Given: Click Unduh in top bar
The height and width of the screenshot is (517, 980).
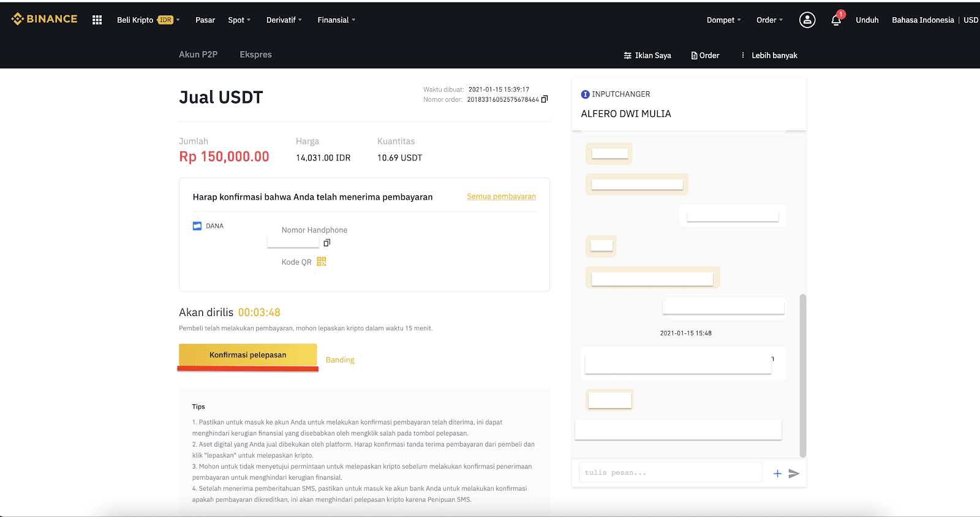Looking at the screenshot, I should pos(867,20).
